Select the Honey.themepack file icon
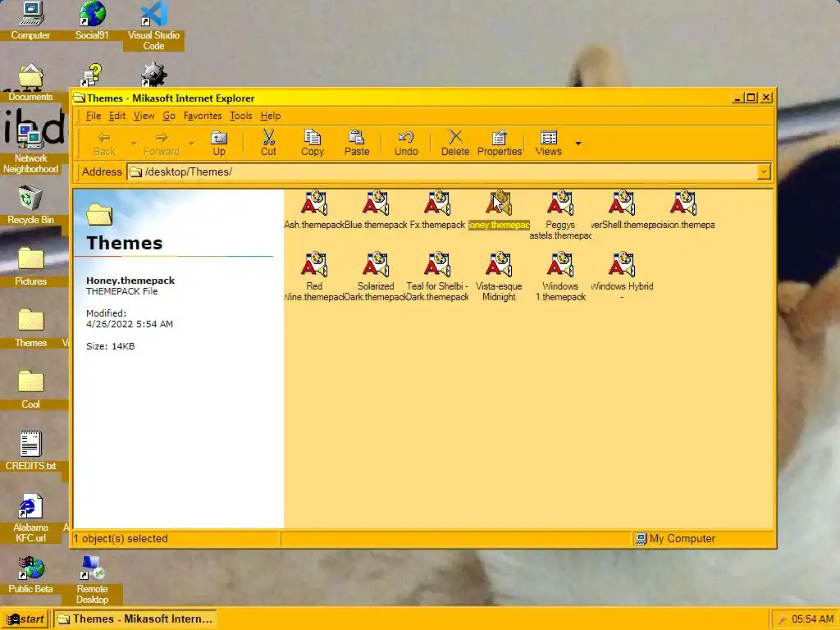Viewport: 840px width, 630px height. [499, 203]
